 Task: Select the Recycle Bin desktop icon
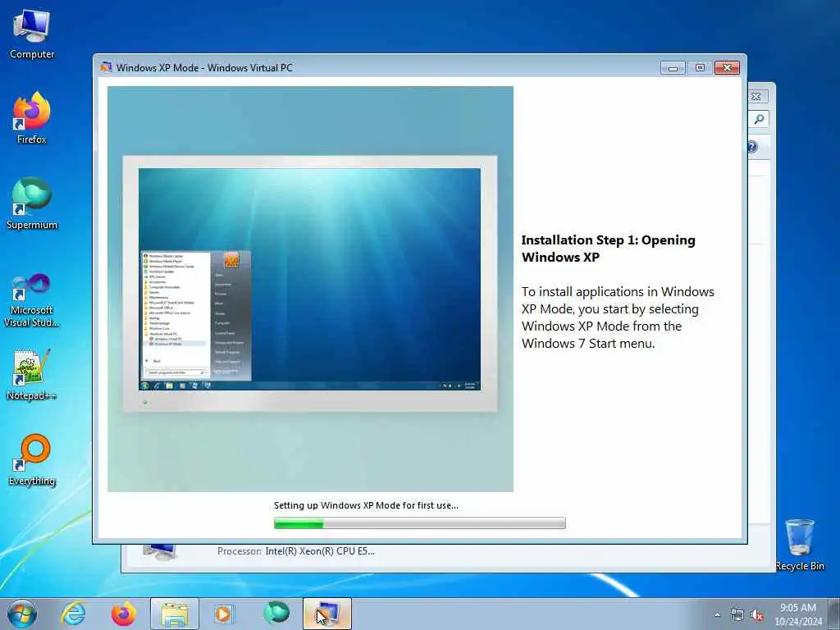point(800,546)
